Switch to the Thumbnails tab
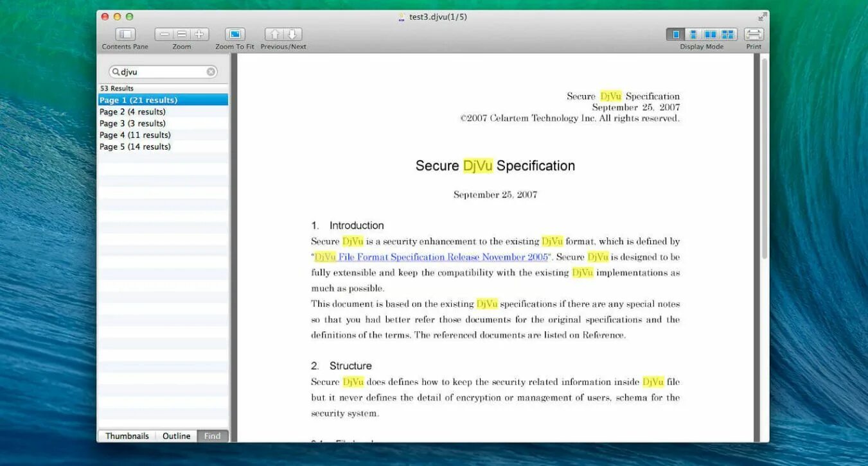Image resolution: width=868 pixels, height=466 pixels. pos(127,436)
